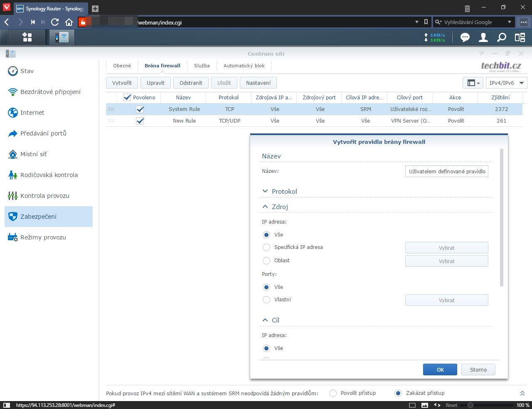532x409 pixels.
Task: Click OK to confirm the firewall rule
Action: (440, 370)
